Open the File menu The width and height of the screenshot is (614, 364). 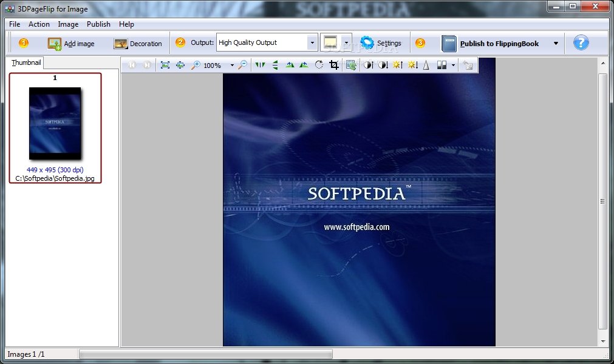[x=15, y=24]
